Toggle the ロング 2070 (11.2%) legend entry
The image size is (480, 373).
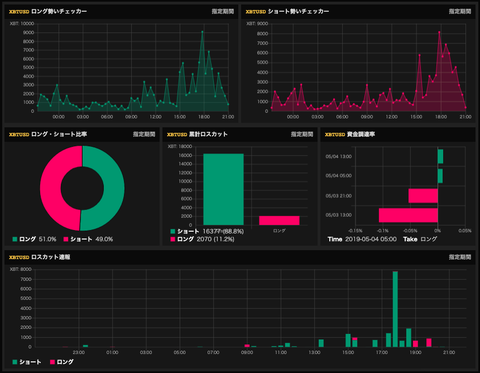click(x=202, y=239)
